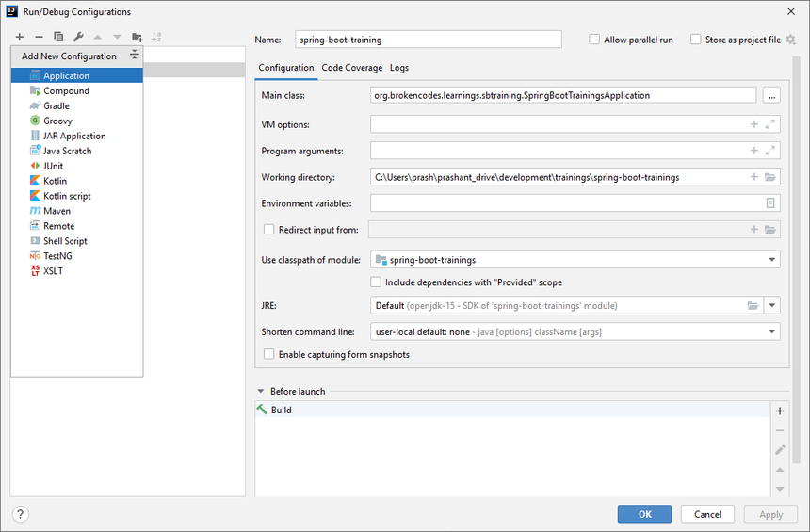Click the sort configurations icon
The image size is (810, 532).
point(156,37)
